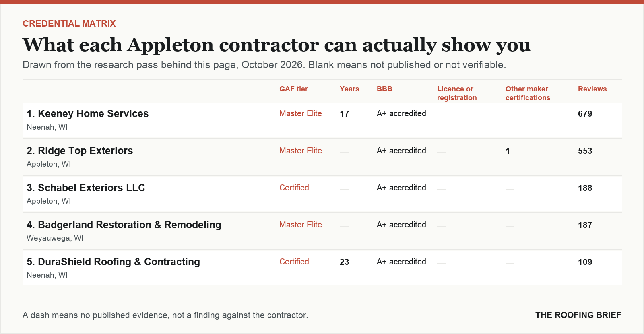Click the BBB column header
Viewport: 644px width, 334px height.
(x=384, y=89)
